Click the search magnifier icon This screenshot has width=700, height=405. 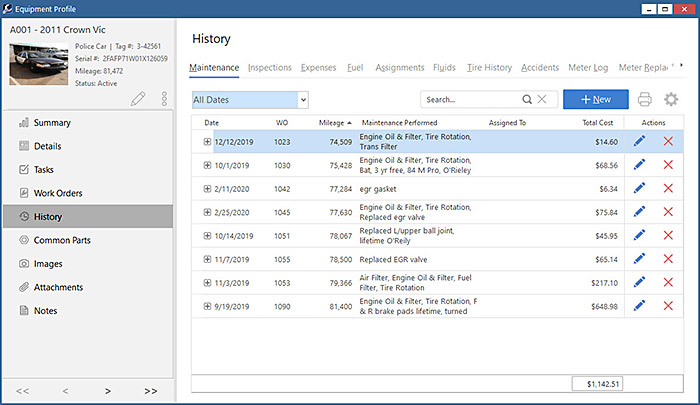(527, 100)
